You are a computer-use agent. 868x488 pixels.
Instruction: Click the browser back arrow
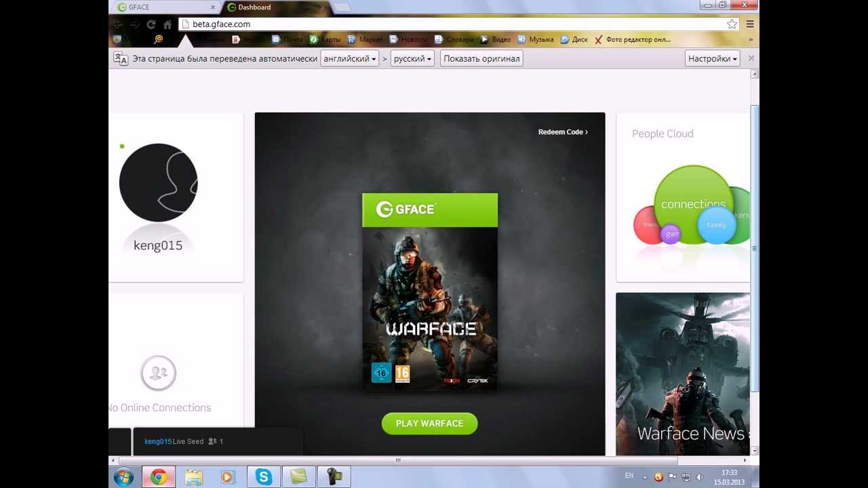click(x=118, y=24)
